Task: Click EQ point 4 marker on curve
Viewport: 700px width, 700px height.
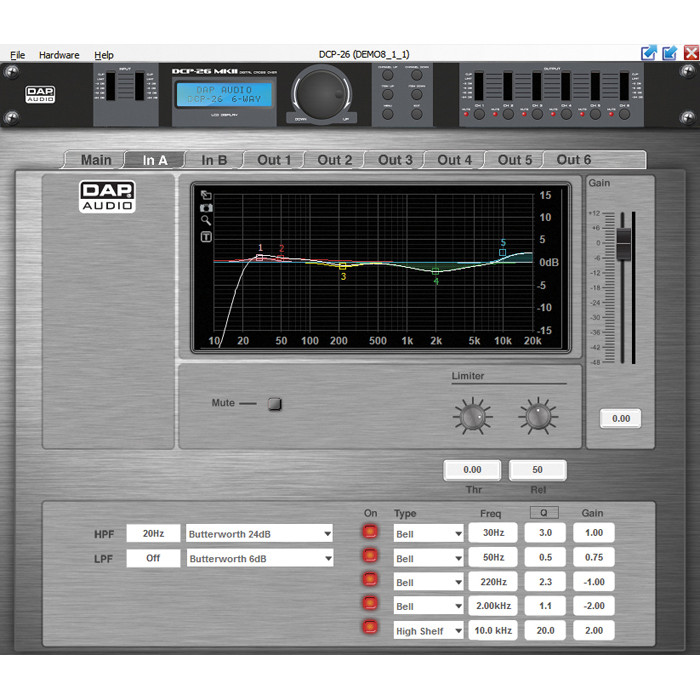Action: [x=436, y=271]
